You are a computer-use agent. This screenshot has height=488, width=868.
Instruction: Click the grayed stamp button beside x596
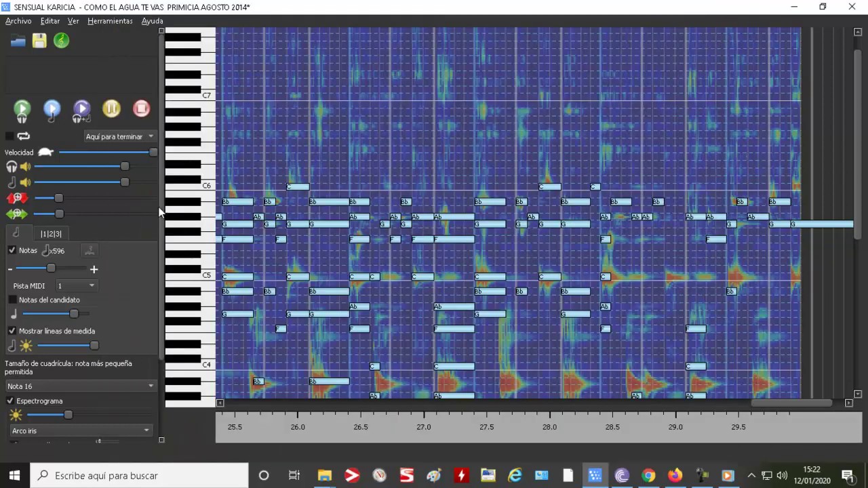coord(90,250)
